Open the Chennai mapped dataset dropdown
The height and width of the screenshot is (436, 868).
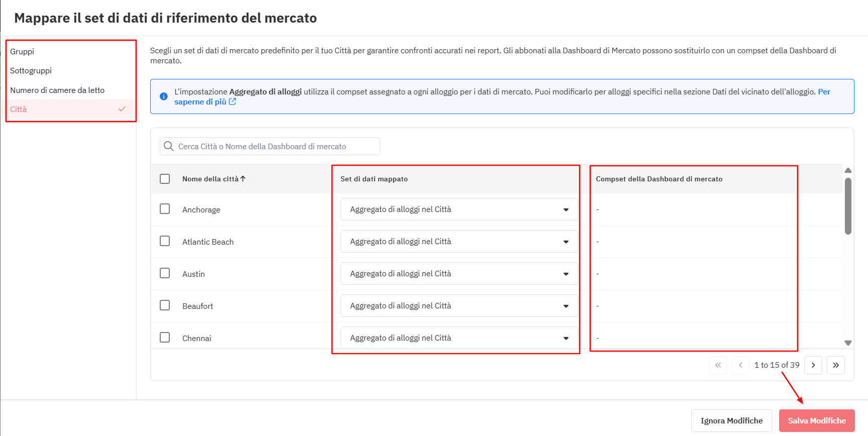(x=459, y=338)
